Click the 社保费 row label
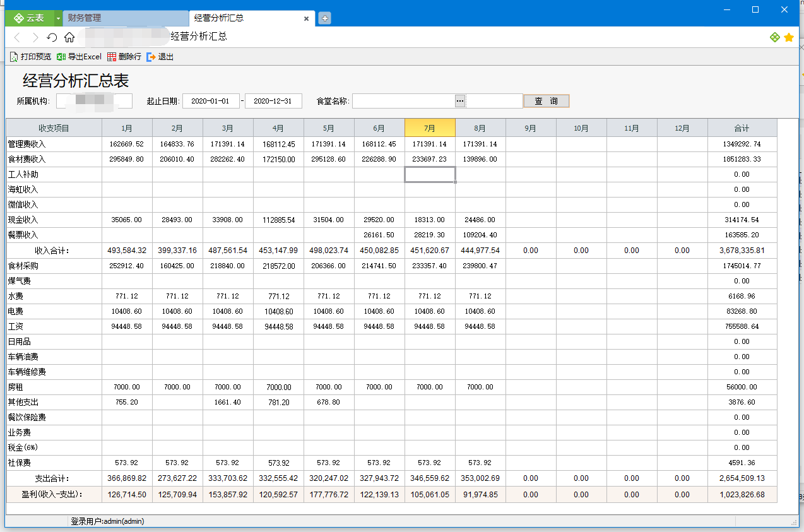The image size is (804, 532). pos(20,463)
